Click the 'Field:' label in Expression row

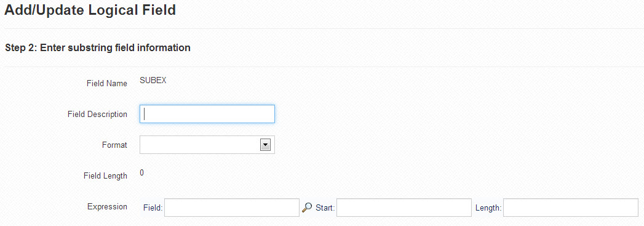point(153,208)
